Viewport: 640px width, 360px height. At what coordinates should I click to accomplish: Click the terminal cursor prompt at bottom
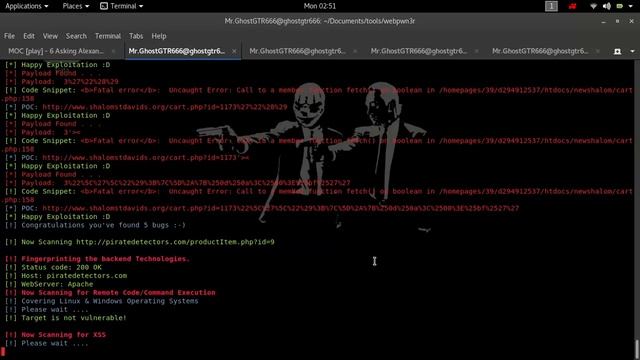[3, 351]
